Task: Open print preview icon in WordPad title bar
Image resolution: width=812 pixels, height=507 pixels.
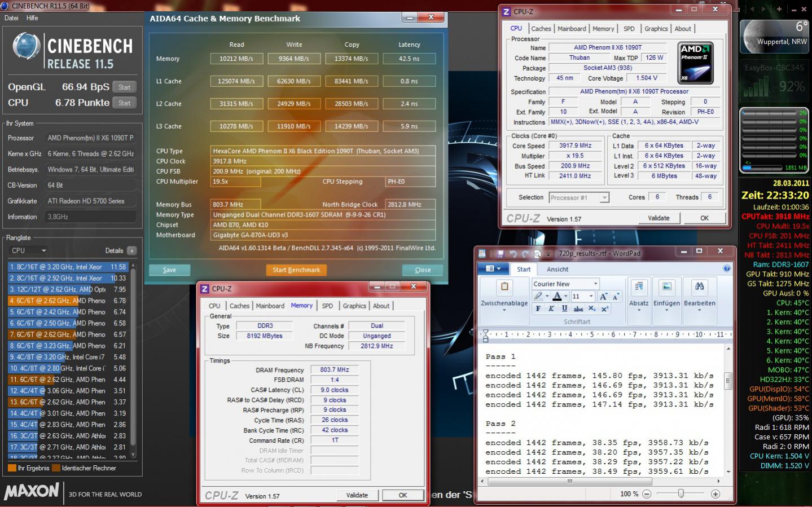Action: [x=538, y=254]
